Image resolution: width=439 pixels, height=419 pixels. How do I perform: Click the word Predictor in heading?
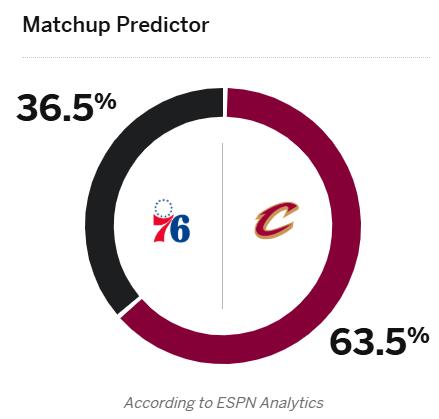pyautogui.click(x=163, y=24)
